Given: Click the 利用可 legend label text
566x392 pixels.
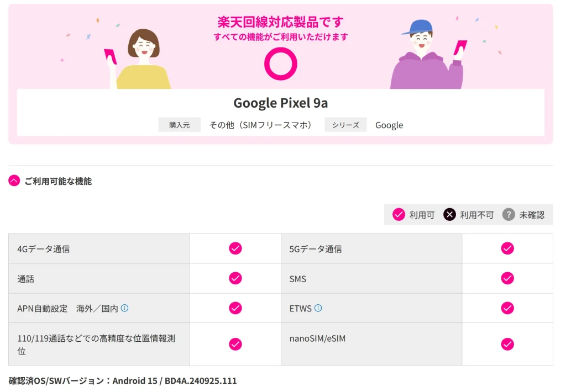Looking at the screenshot, I should pyautogui.click(x=422, y=215).
